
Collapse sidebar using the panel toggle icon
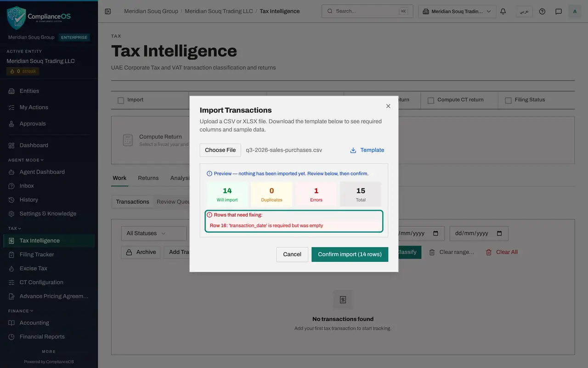[x=108, y=11]
